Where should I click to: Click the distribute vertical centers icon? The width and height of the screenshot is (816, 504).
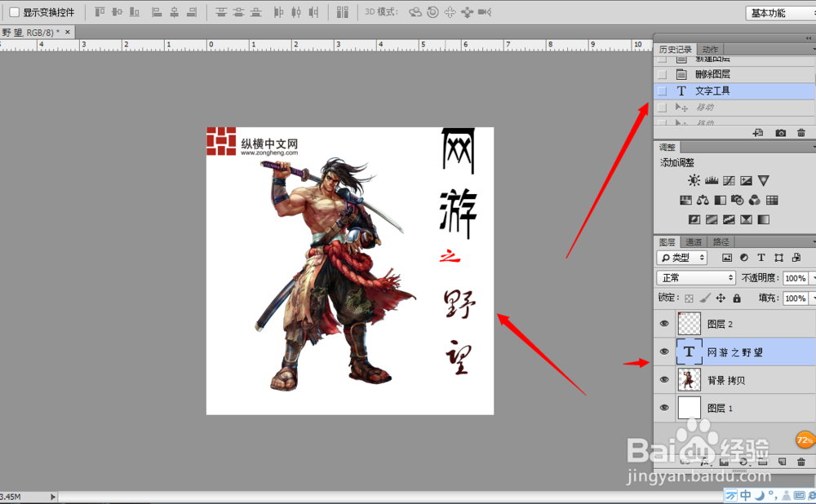point(238,12)
